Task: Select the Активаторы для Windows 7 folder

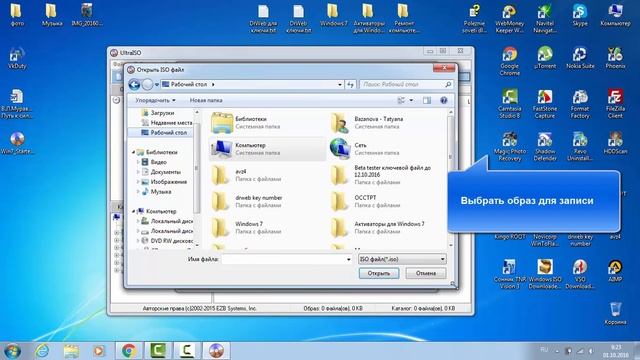Action: tap(387, 228)
